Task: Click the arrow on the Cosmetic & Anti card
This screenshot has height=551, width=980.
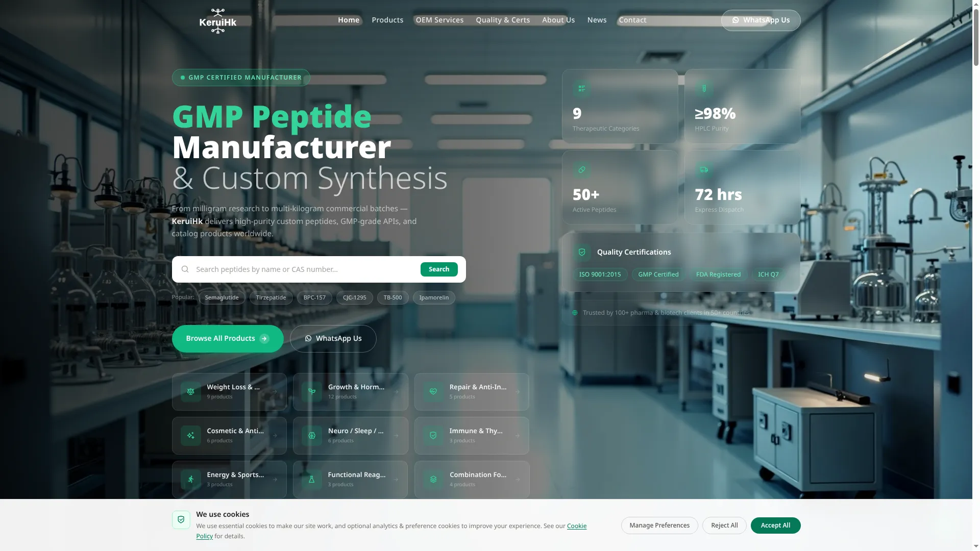Action: pos(275,436)
